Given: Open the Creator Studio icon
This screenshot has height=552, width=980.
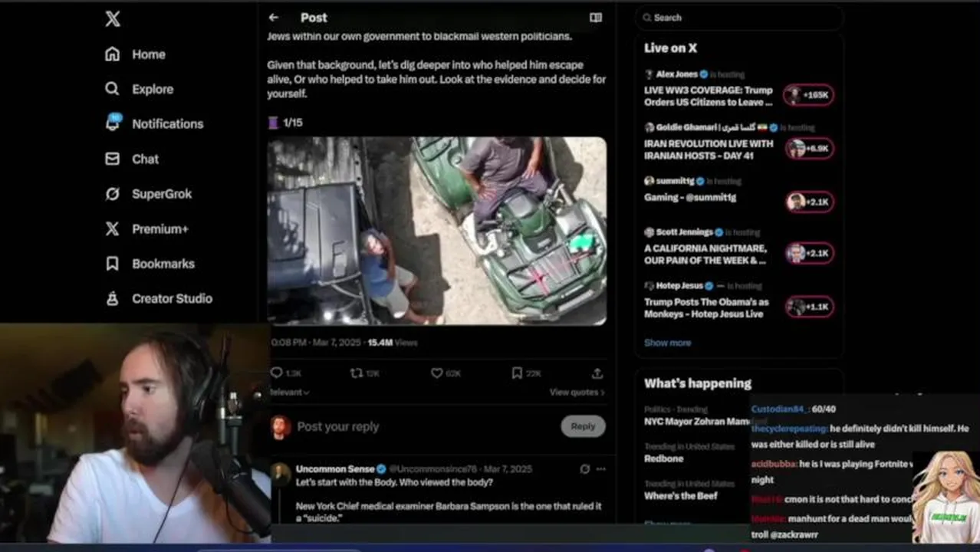Looking at the screenshot, I should point(112,298).
